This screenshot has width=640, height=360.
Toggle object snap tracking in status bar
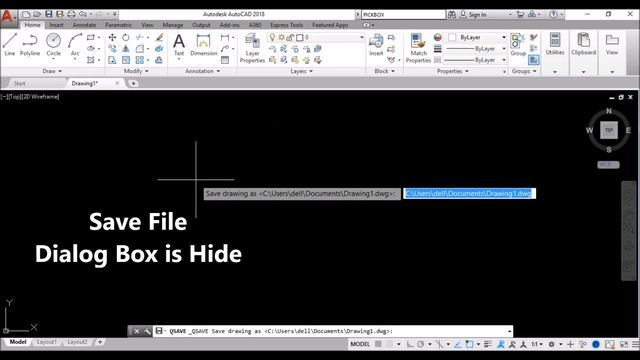[458, 344]
